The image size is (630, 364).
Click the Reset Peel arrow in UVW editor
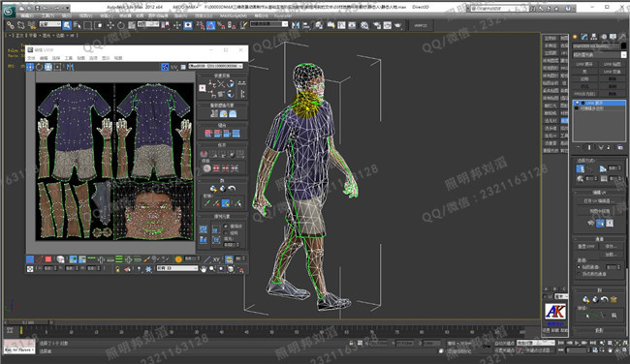pos(232,189)
